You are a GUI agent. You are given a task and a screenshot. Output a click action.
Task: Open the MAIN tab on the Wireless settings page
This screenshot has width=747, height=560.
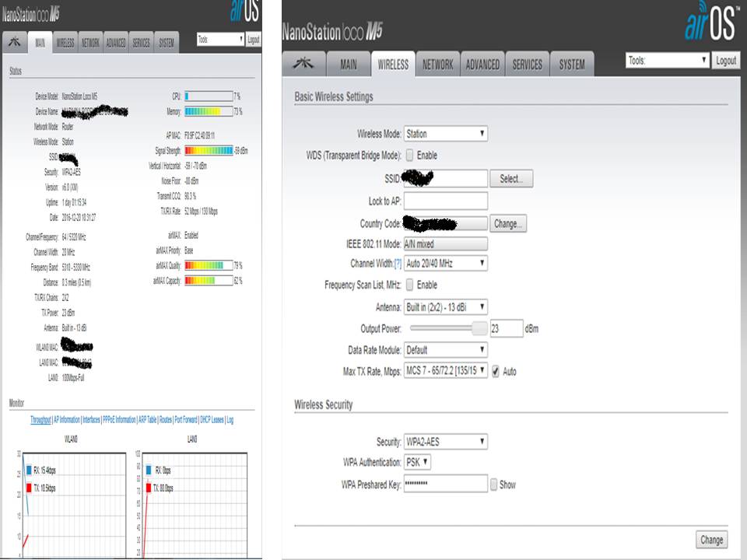coord(349,65)
